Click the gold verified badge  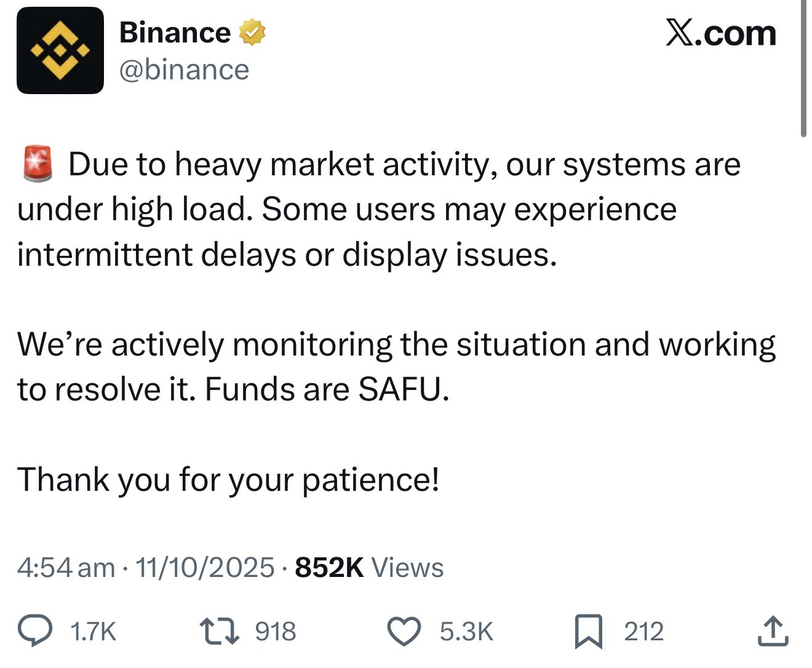point(252,32)
